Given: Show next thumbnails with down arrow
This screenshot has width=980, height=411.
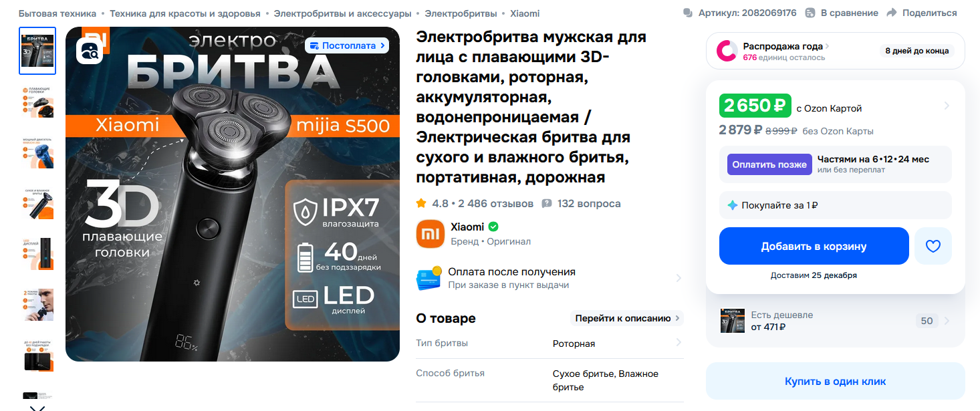Looking at the screenshot, I should [x=37, y=406].
